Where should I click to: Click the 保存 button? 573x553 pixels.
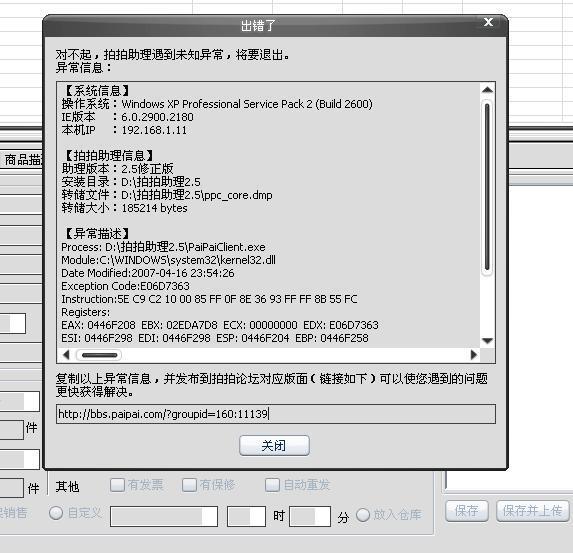coord(467,511)
